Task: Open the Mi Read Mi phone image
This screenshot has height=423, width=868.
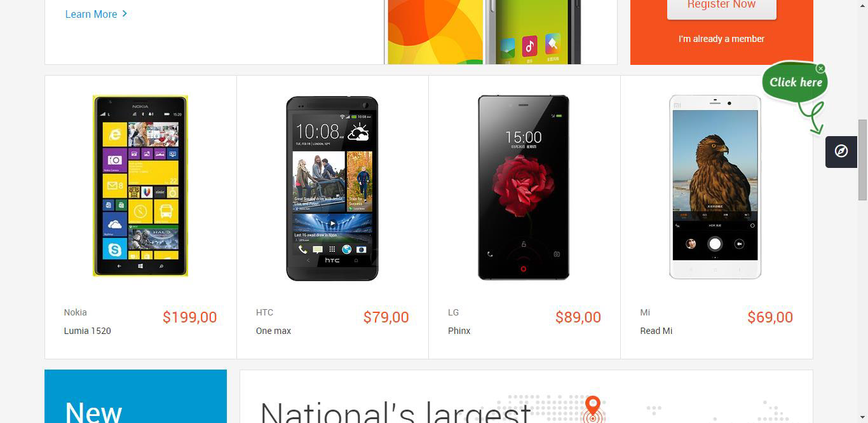Action: (x=715, y=186)
